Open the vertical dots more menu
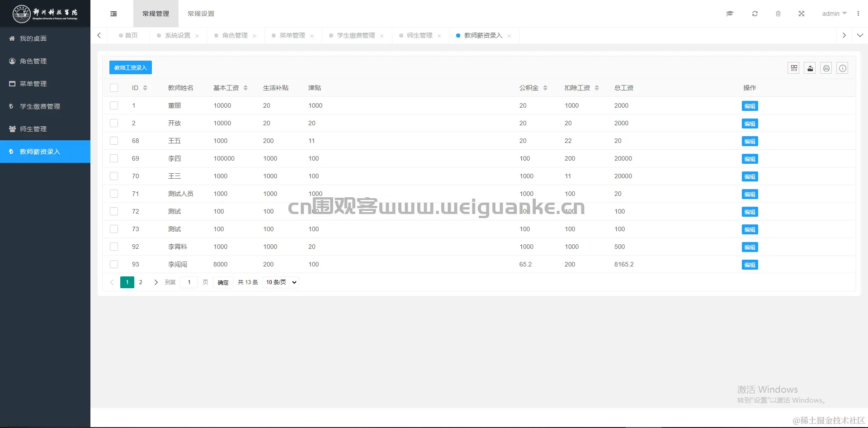Viewport: 868px width, 428px height. (858, 14)
